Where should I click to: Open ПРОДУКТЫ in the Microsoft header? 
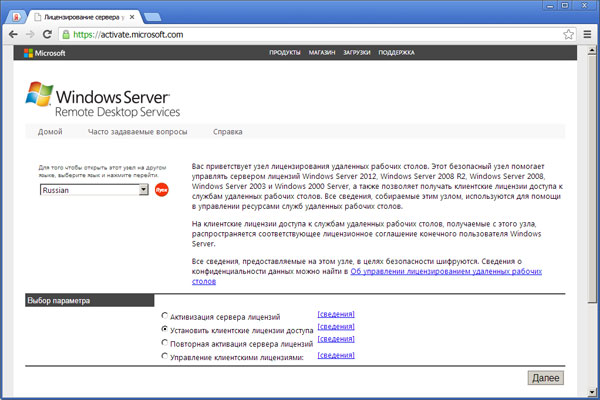click(285, 52)
